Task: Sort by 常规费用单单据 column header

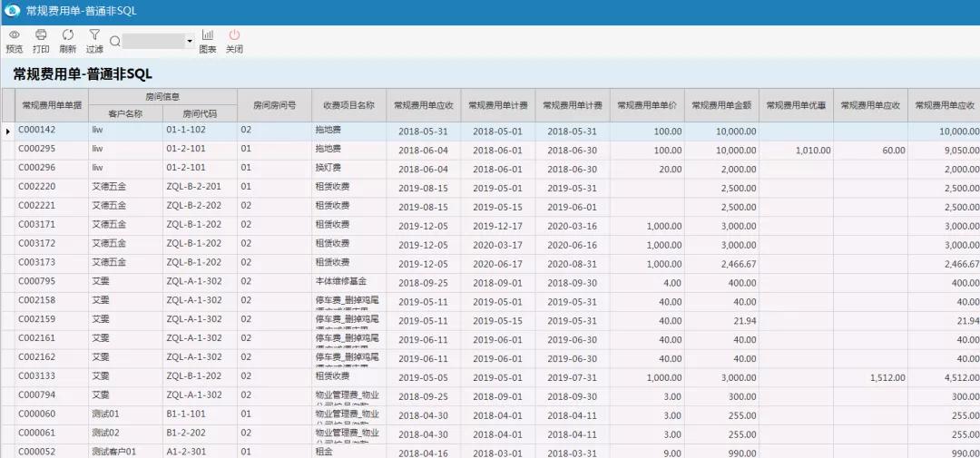Action: click(51, 105)
